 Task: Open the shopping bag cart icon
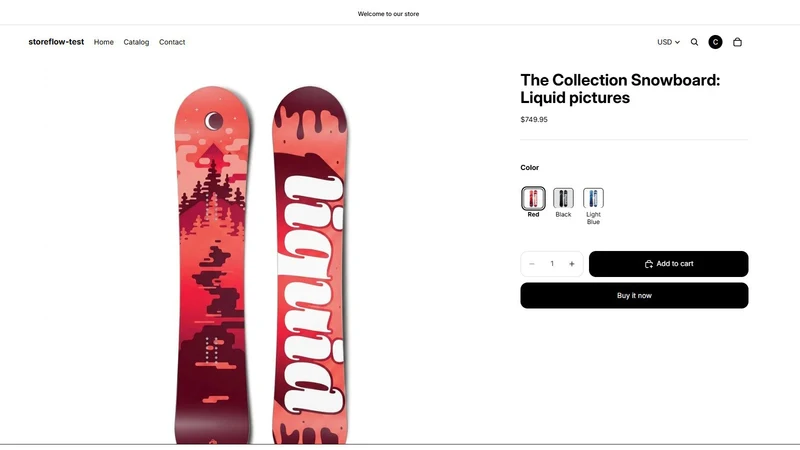pos(737,42)
